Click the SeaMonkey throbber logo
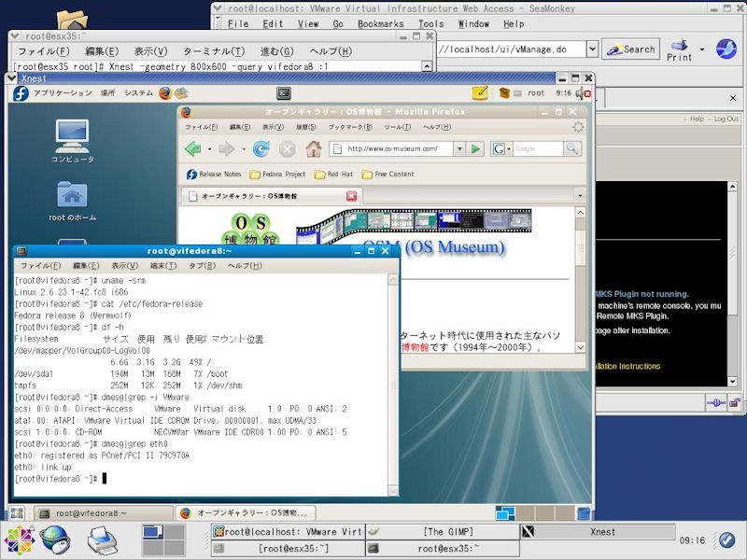The width and height of the screenshot is (747, 560). [x=726, y=49]
